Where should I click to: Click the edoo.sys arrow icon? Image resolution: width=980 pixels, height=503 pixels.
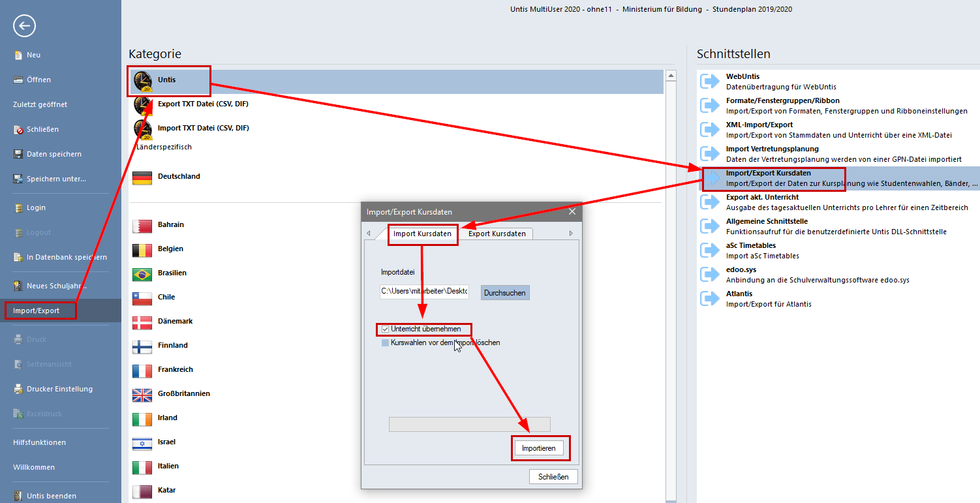click(709, 275)
